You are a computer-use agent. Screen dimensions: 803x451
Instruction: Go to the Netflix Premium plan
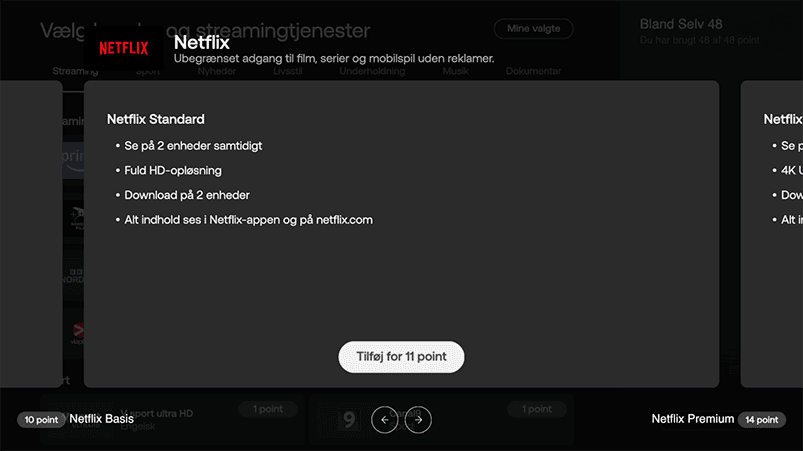tap(692, 419)
